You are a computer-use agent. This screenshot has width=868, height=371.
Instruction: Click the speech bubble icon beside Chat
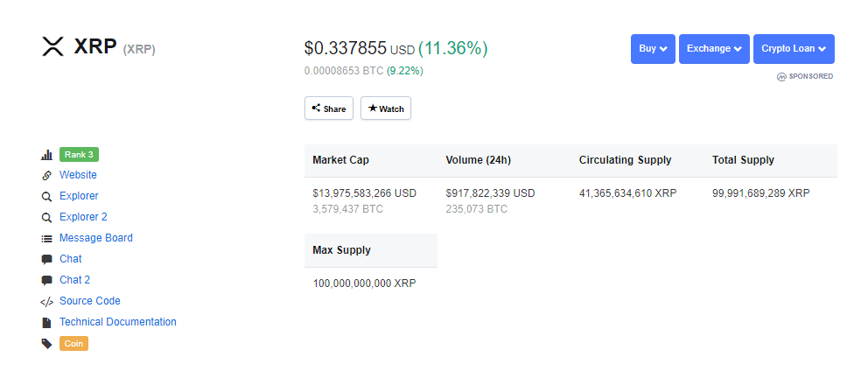pyautogui.click(x=46, y=259)
